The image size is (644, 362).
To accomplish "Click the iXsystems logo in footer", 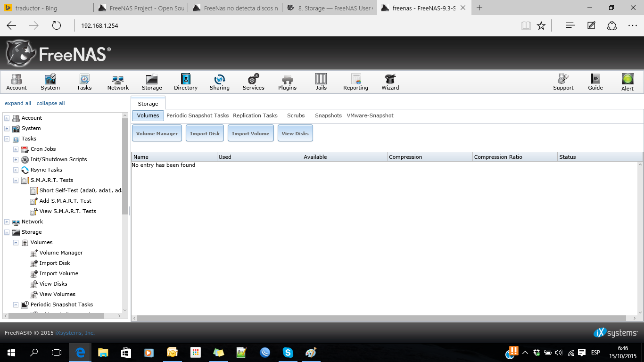I will point(616,333).
